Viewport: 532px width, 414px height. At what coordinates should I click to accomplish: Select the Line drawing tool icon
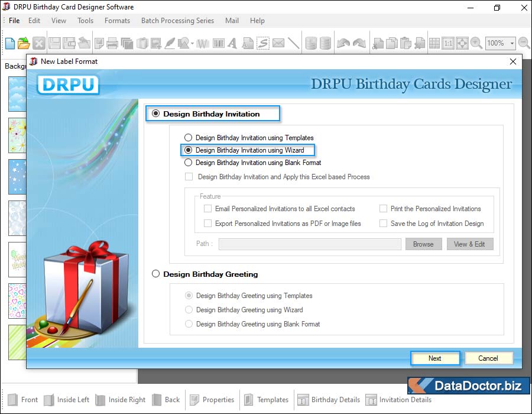(293, 43)
